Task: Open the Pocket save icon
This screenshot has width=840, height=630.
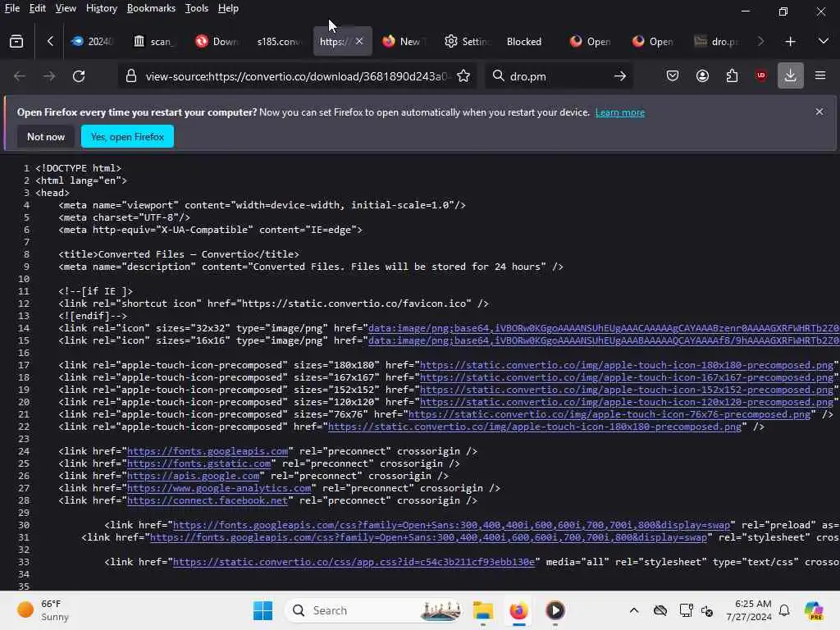Action: tap(673, 76)
